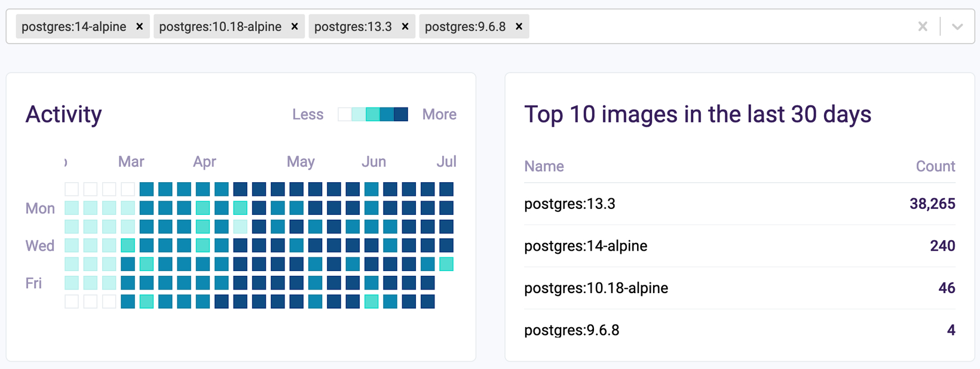Click the darkest navy legend swatch
The height and width of the screenshot is (369, 980).
(401, 114)
